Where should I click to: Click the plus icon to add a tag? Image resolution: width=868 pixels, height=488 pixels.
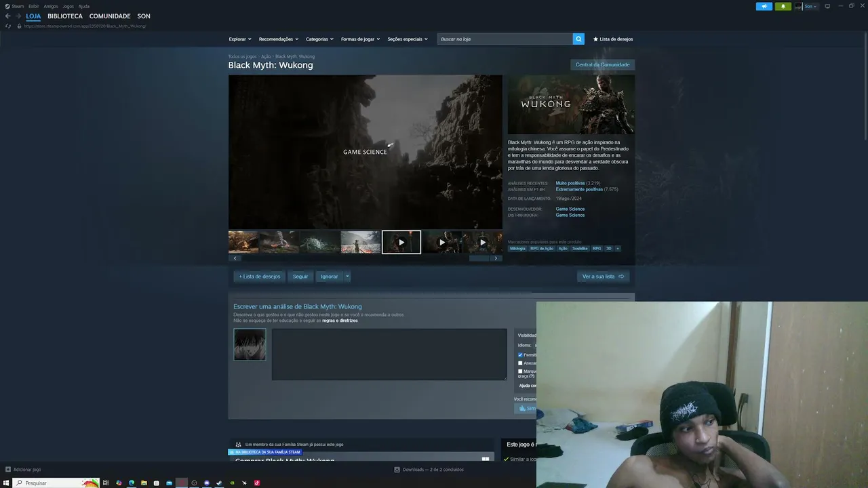point(617,249)
